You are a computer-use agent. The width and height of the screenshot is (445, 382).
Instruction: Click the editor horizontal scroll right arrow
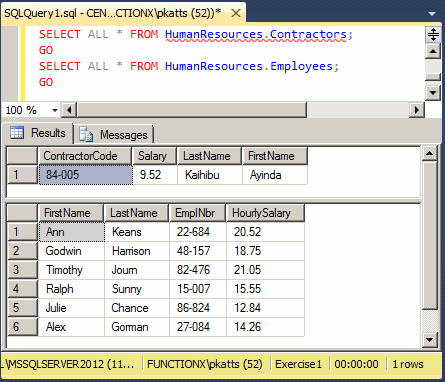(417, 110)
